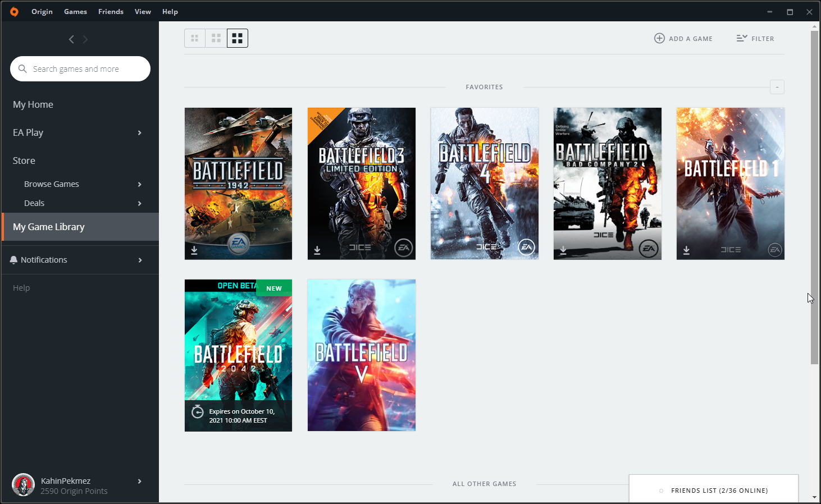Open the Help menu in menu bar
821x504 pixels.
click(x=170, y=11)
